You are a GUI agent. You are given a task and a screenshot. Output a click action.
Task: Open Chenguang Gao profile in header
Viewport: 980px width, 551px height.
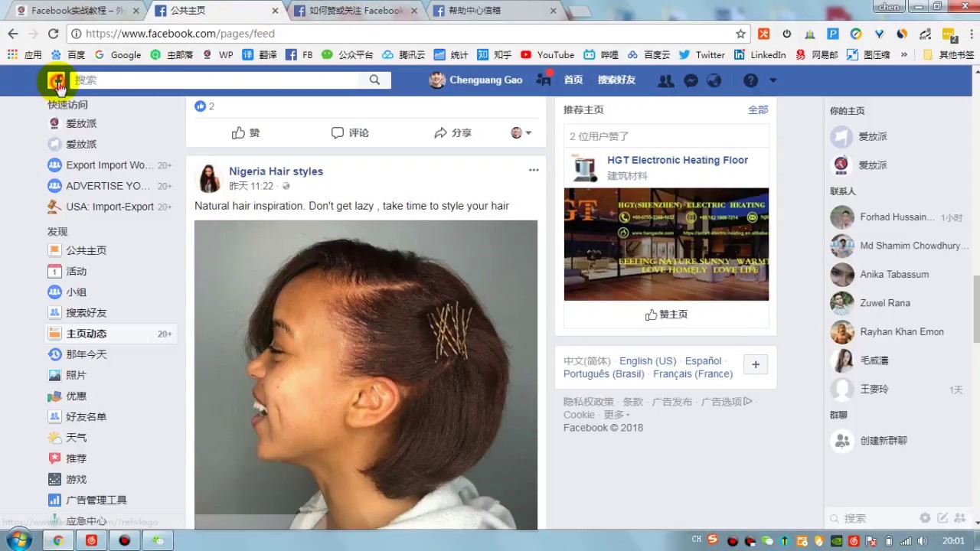pyautogui.click(x=476, y=80)
